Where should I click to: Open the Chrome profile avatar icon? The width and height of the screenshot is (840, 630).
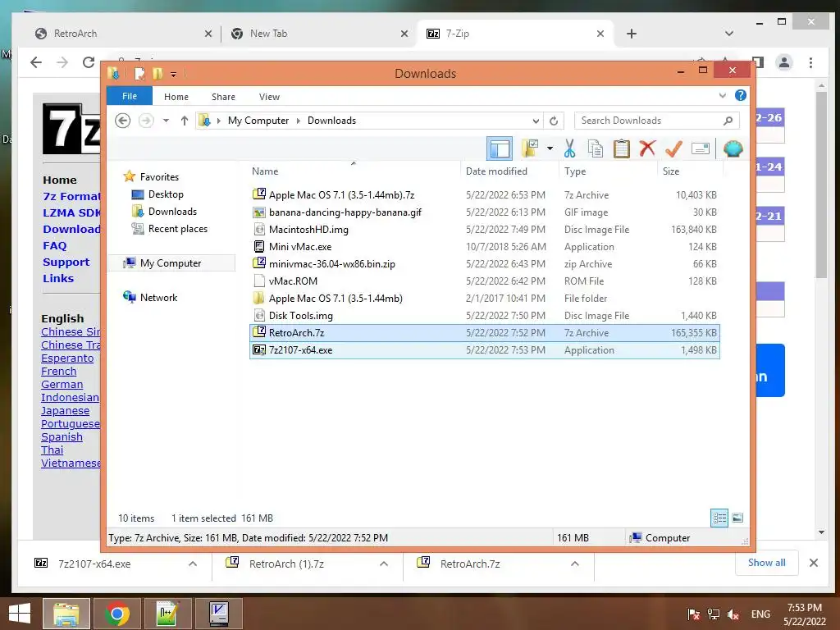[784, 62]
